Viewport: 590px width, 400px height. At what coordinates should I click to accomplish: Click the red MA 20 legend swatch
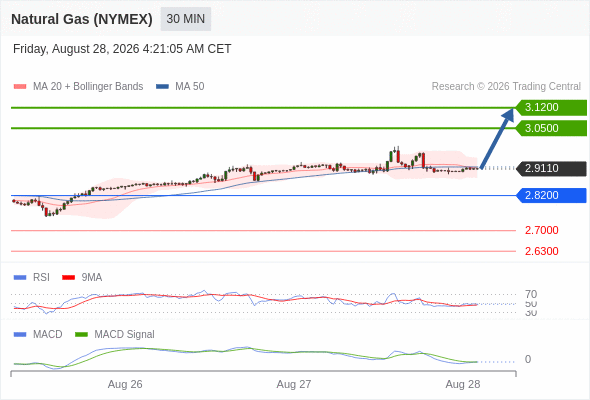pos(20,87)
